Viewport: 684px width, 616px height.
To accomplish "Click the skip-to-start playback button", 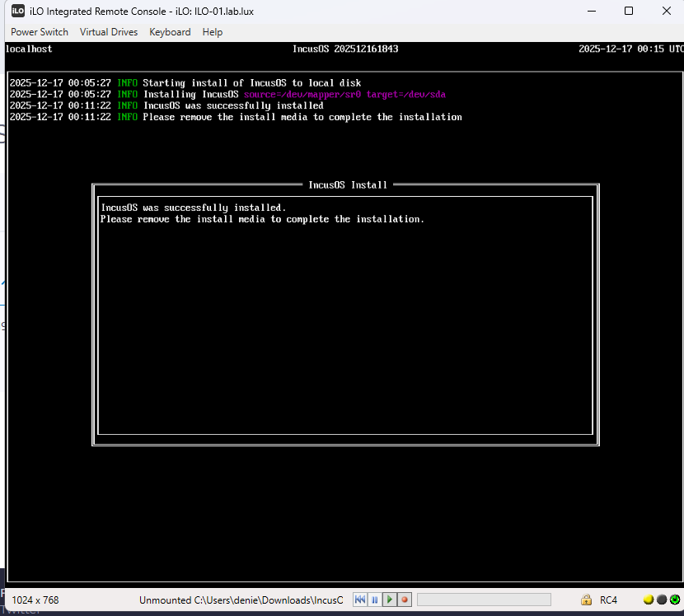I will coord(360,600).
